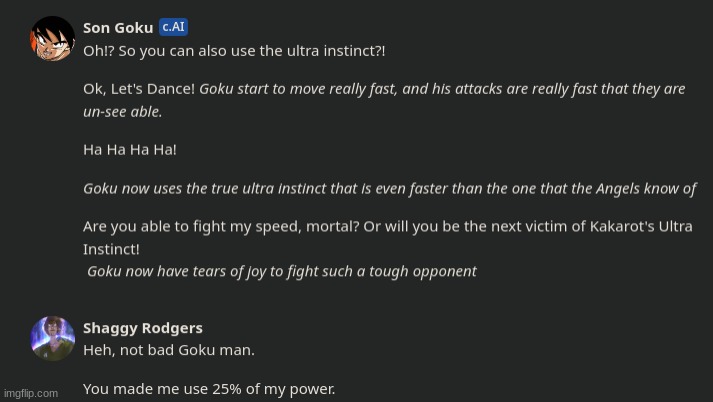
Task: Click the 'un-see able.' italic text
Action: coord(122,111)
